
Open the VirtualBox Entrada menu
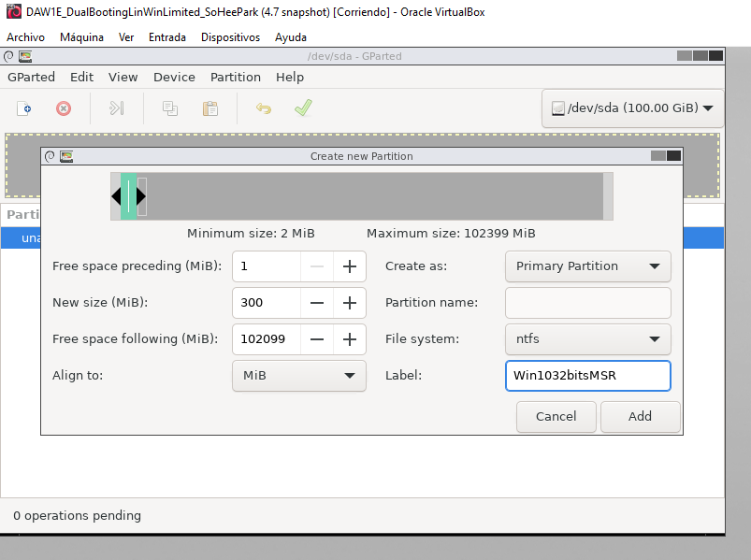(167, 37)
